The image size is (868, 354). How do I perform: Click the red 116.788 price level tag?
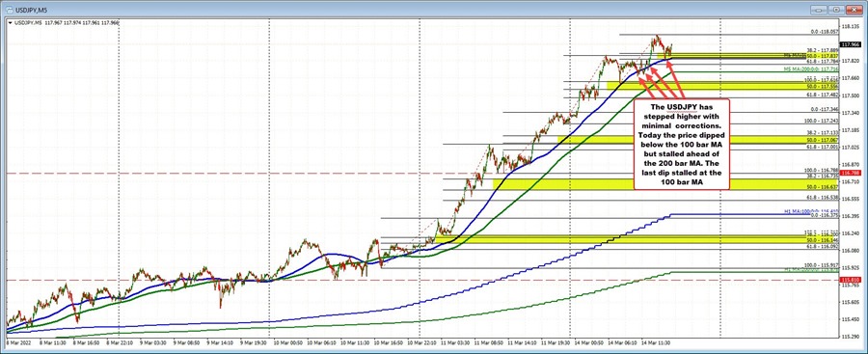pos(851,173)
